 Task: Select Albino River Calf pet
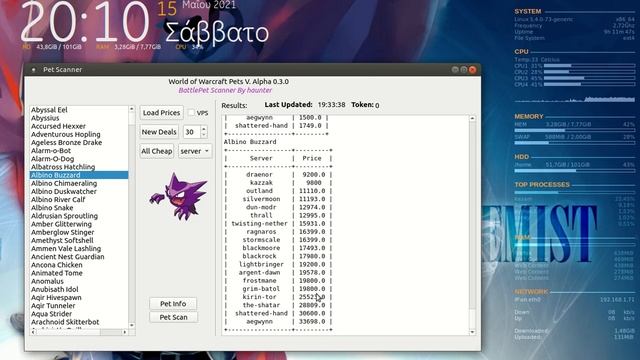79,200
